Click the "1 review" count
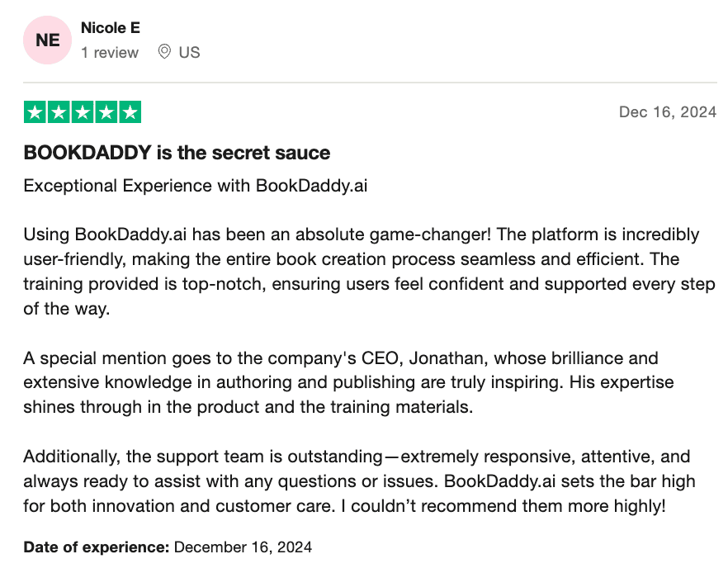Image resolution: width=728 pixels, height=573 pixels. pos(110,52)
